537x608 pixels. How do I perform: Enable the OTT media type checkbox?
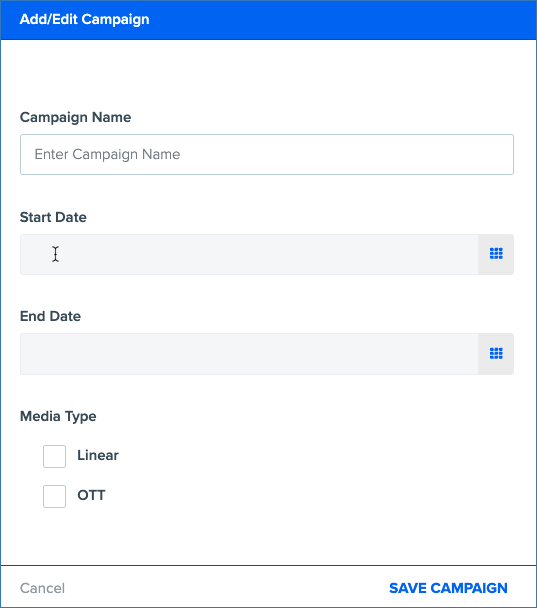pyautogui.click(x=54, y=496)
